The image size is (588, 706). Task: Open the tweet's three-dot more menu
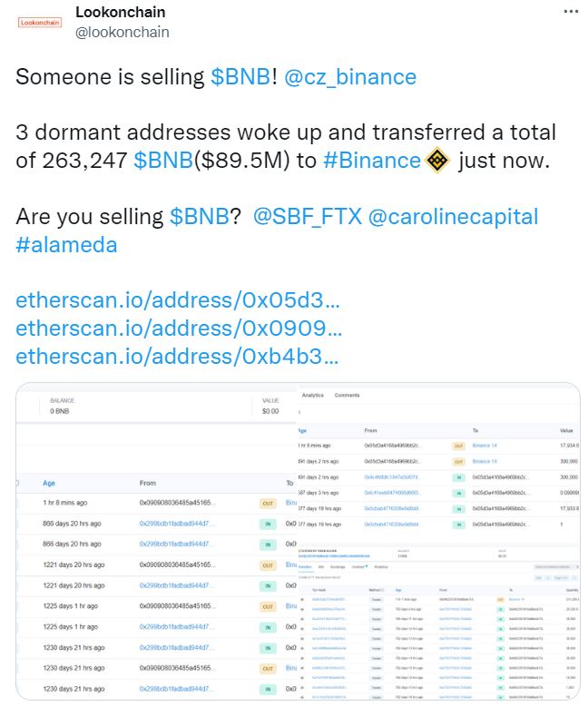point(570,12)
